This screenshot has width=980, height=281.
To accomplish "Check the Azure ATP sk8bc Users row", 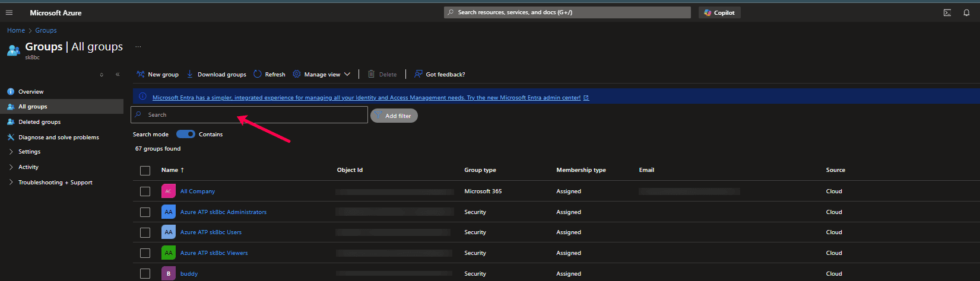I will point(145,232).
